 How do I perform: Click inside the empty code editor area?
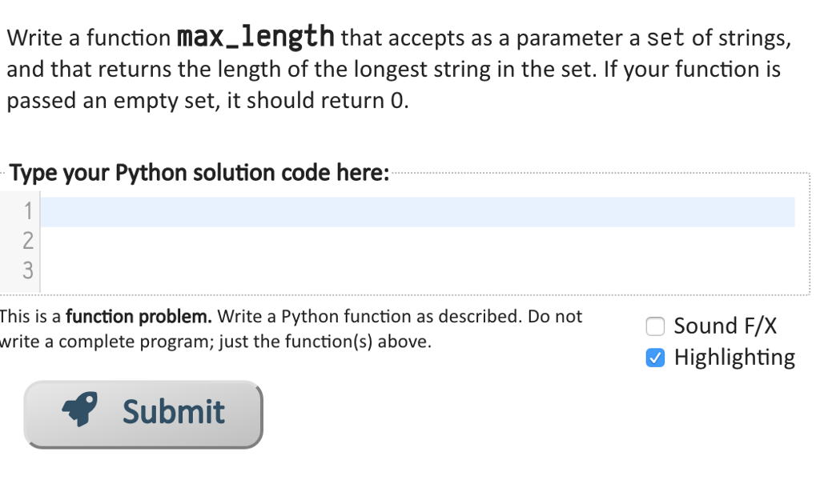click(400, 256)
